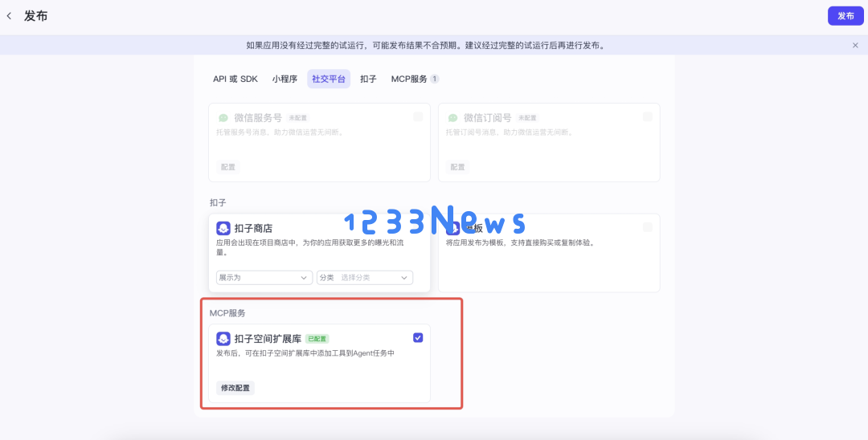868x440 pixels.
Task: Click the 发布 page title
Action: click(35, 16)
